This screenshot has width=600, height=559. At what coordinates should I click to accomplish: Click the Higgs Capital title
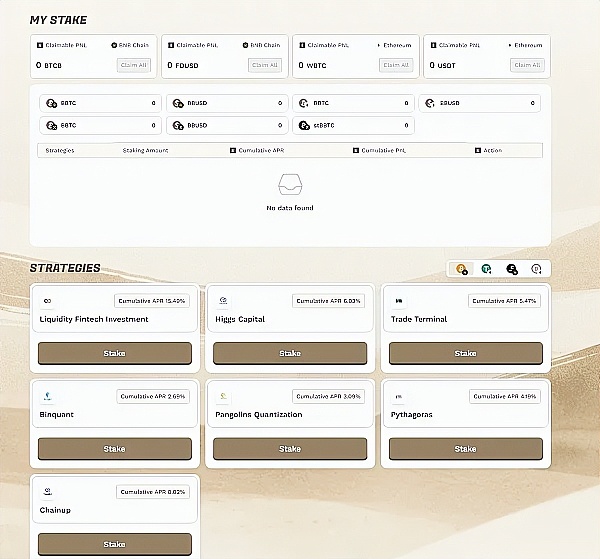point(240,319)
